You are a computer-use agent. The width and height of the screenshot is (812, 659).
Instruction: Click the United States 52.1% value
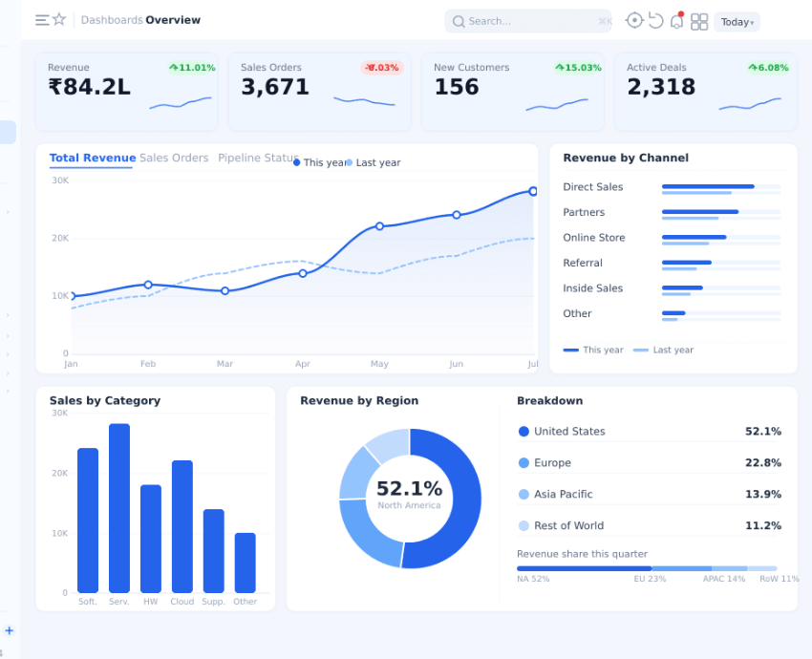click(763, 432)
